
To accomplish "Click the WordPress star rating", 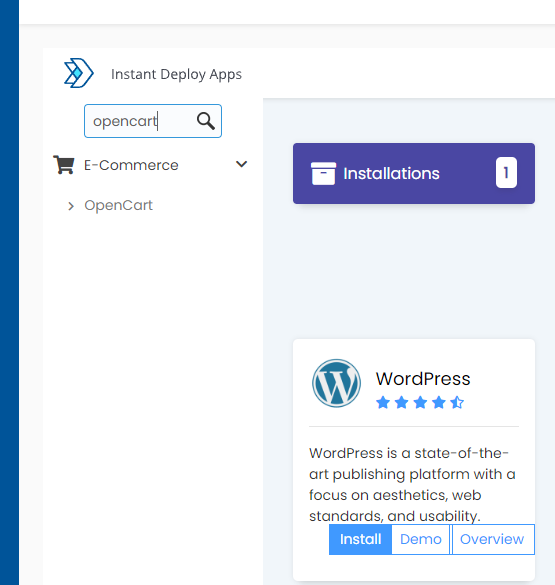I will tap(420, 403).
